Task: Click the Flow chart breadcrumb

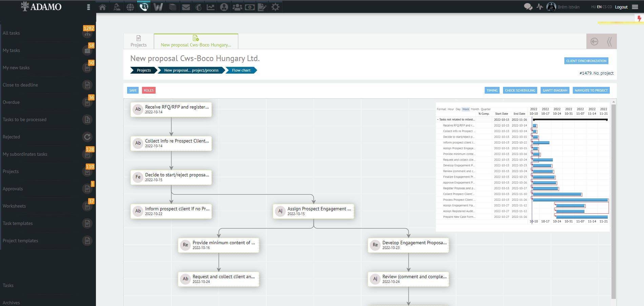Action: click(241, 70)
